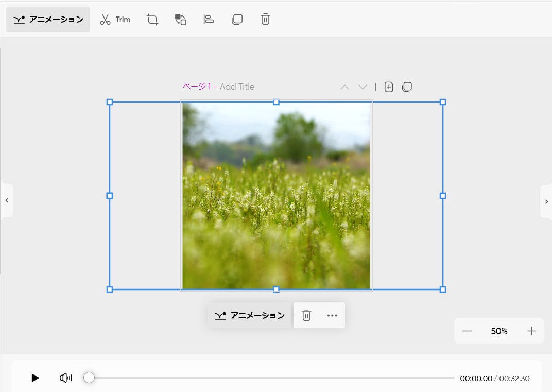Click the Trim scissors tool
Viewport: 552px width, 392px height.
point(115,20)
